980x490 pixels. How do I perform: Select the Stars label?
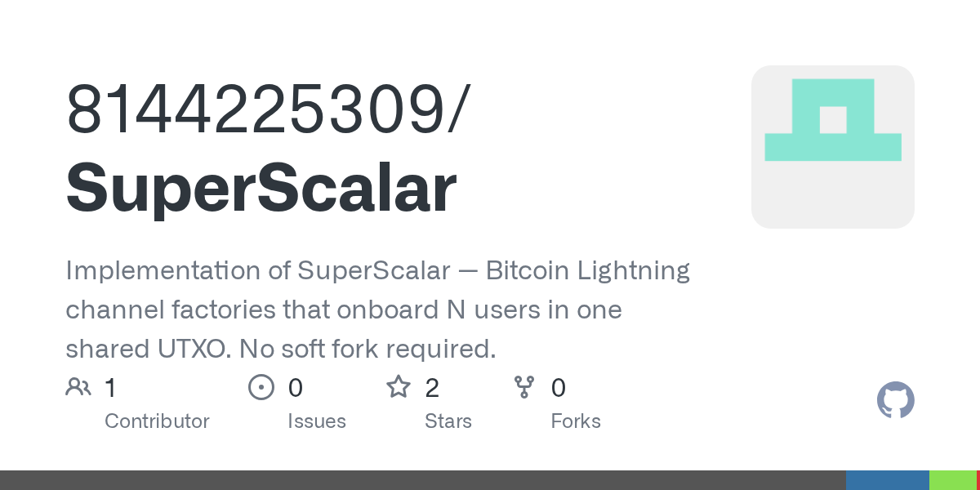tap(448, 421)
